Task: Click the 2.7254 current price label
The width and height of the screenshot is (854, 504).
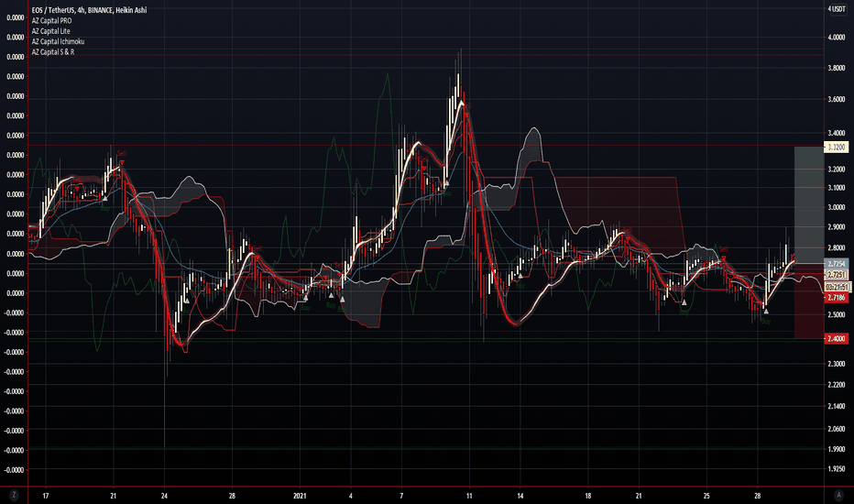Action: pyautogui.click(x=837, y=264)
